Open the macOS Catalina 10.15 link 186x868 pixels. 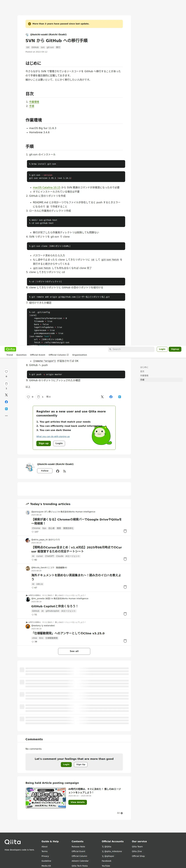[x=47, y=188]
